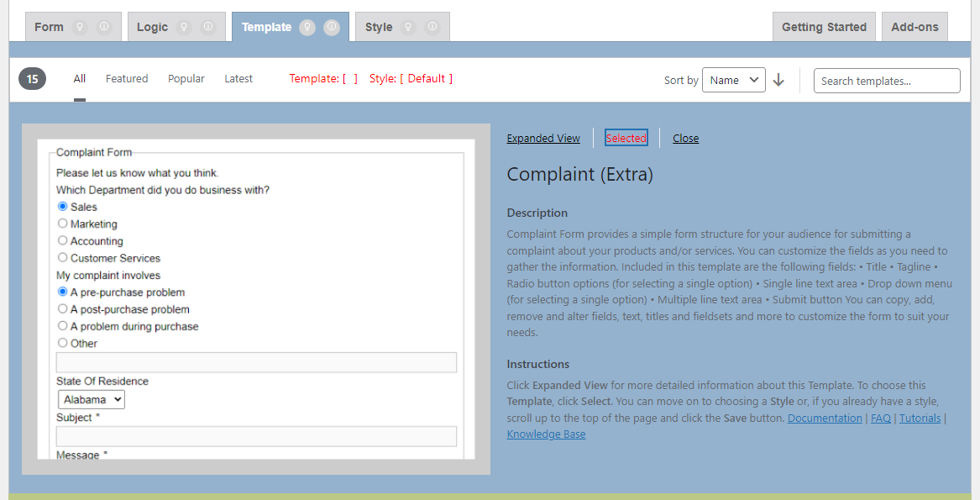Choose the Accounting department option

click(x=63, y=240)
